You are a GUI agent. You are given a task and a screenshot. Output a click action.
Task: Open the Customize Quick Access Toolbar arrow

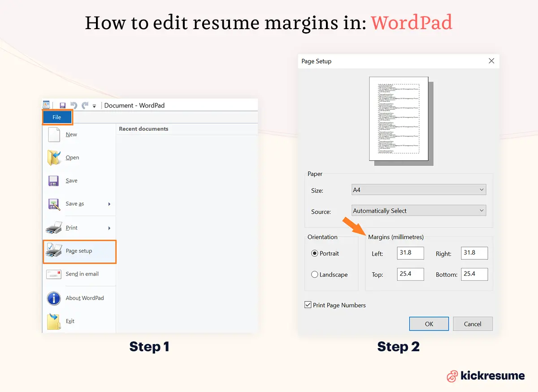coord(94,106)
